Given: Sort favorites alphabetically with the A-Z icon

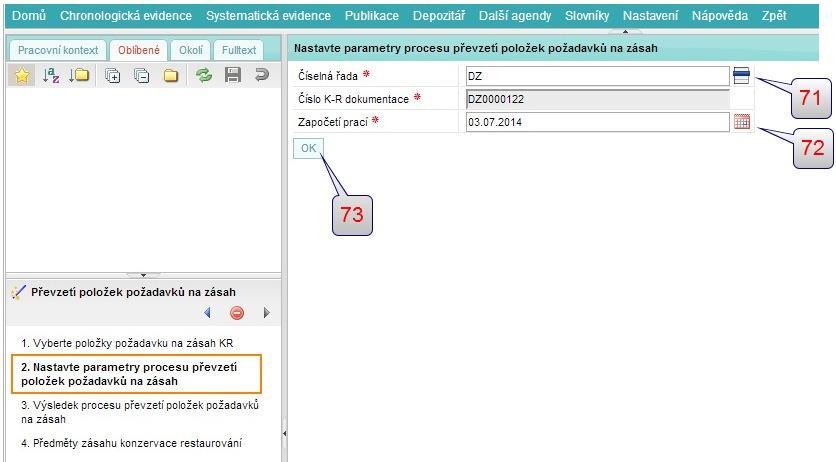Looking at the screenshot, I should point(51,76).
